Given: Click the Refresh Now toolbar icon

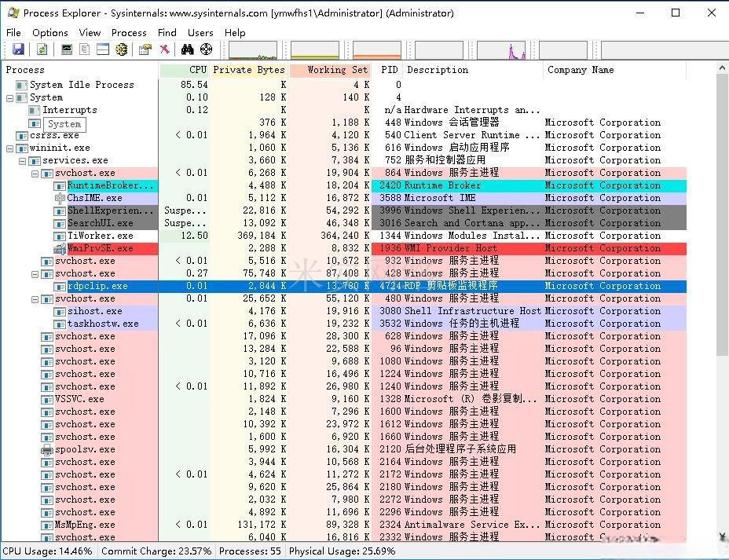Looking at the screenshot, I should (42, 49).
